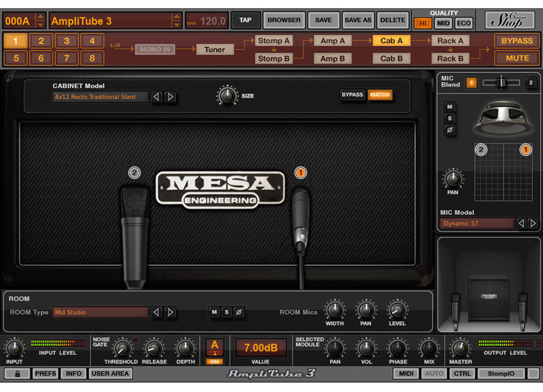The width and height of the screenshot is (543, 392).
Task: Click the preset name stepper arrows
Action: (x=177, y=21)
